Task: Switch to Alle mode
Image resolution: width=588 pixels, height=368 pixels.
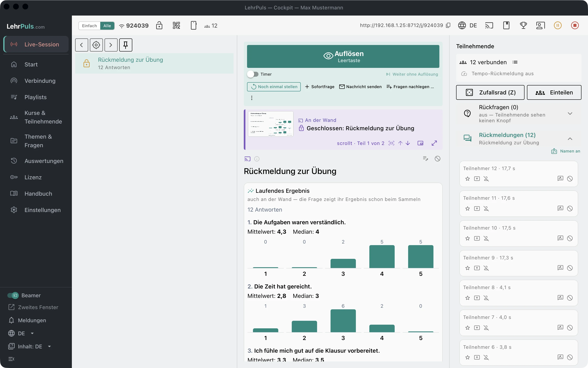Action: (107, 26)
